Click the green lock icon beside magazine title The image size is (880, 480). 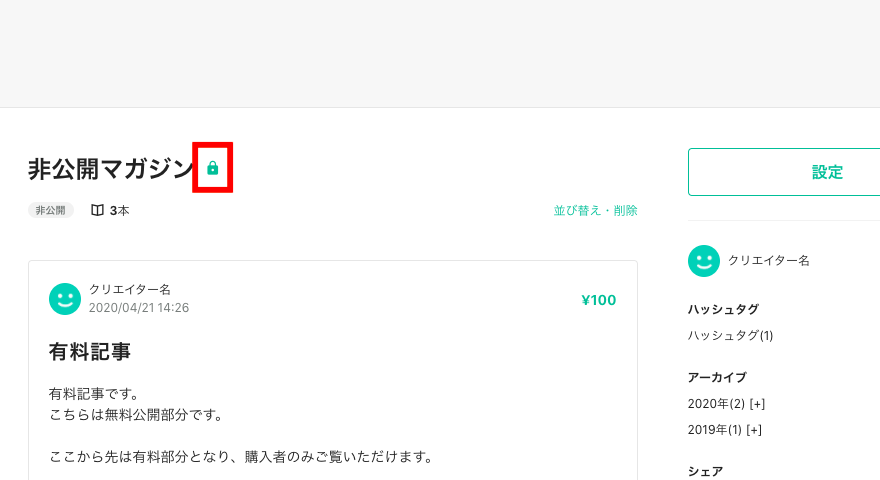[213, 168]
